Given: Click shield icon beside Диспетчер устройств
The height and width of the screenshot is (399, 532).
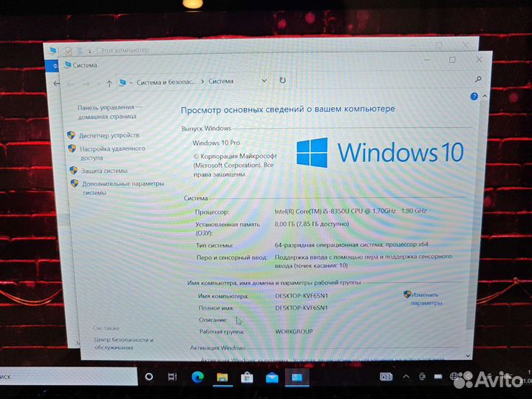Looking at the screenshot, I should point(71,135).
